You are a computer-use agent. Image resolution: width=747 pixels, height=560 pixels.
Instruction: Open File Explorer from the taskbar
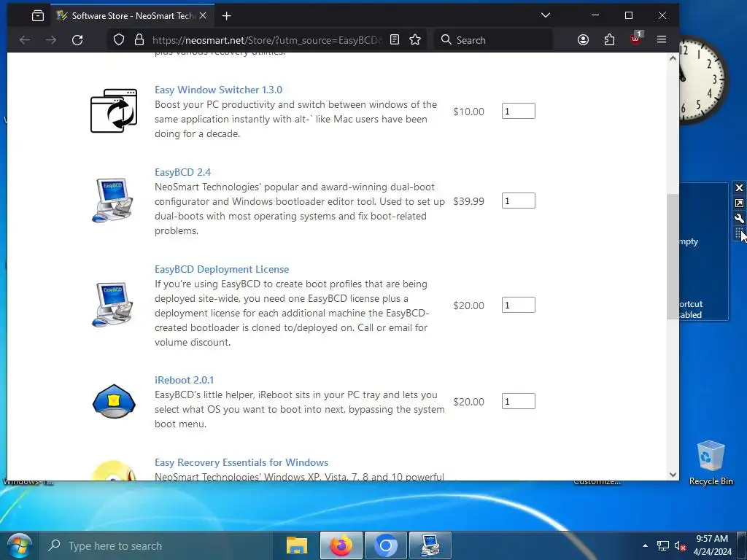click(x=296, y=545)
